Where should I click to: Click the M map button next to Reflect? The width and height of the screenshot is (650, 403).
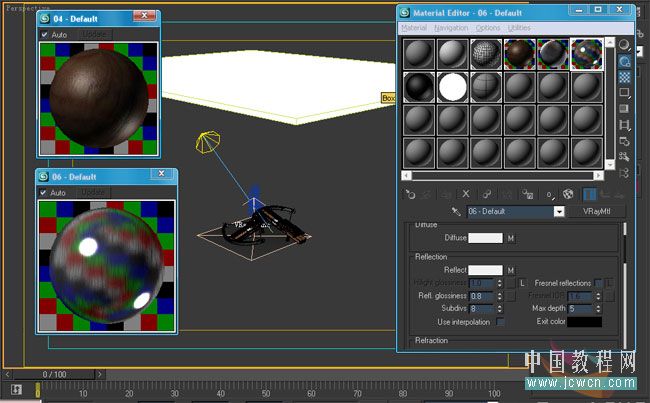(x=511, y=270)
